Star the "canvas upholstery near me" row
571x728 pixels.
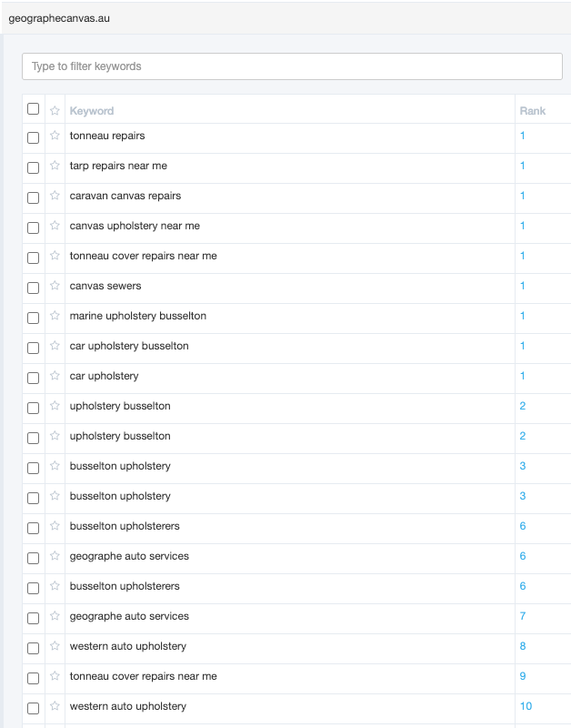tap(54, 226)
